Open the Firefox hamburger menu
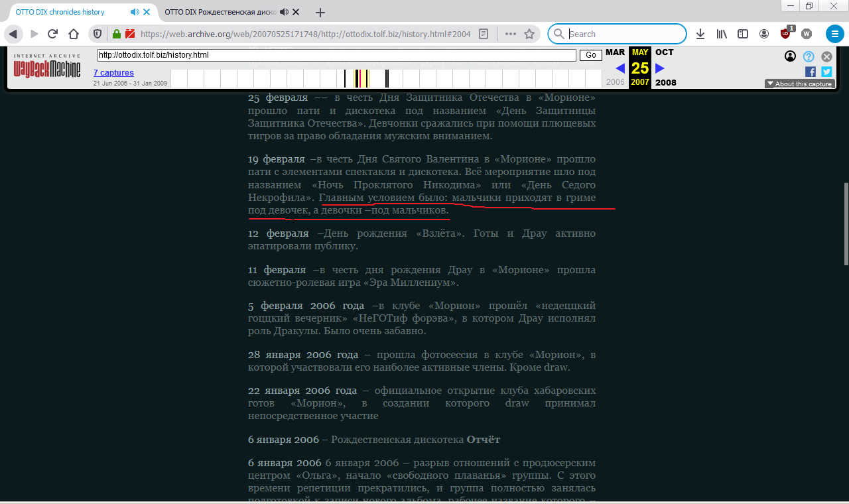 (834, 34)
